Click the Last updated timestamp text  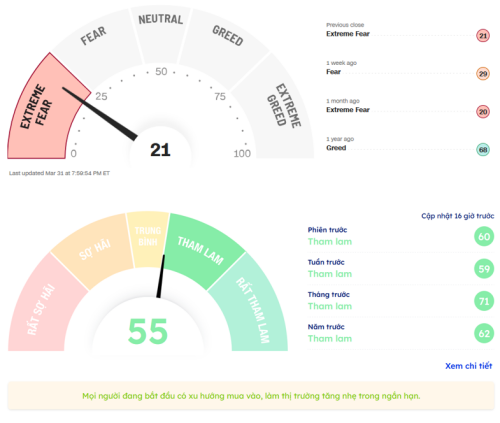point(59,173)
